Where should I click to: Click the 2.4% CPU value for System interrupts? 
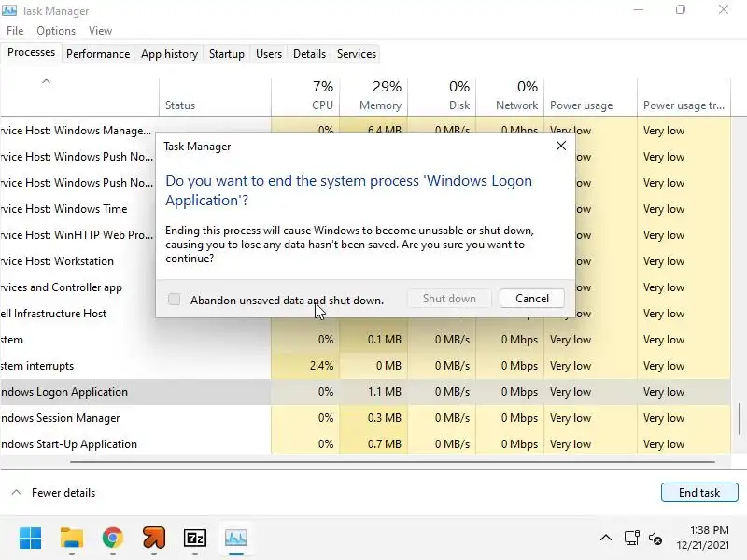[321, 366]
